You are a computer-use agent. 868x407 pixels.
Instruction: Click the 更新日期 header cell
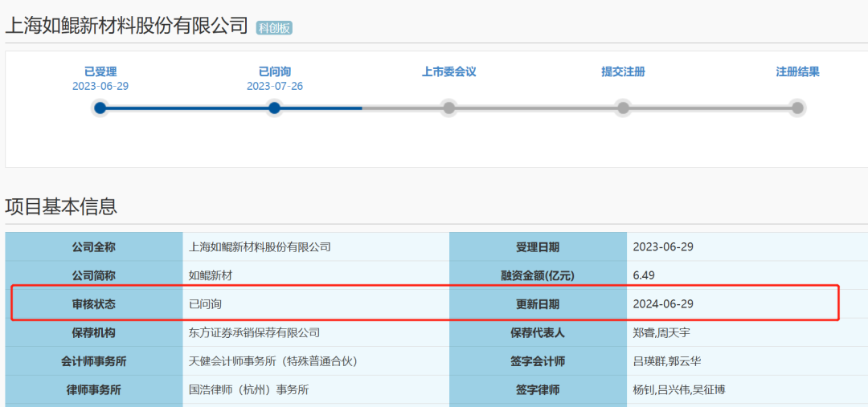[x=538, y=304]
